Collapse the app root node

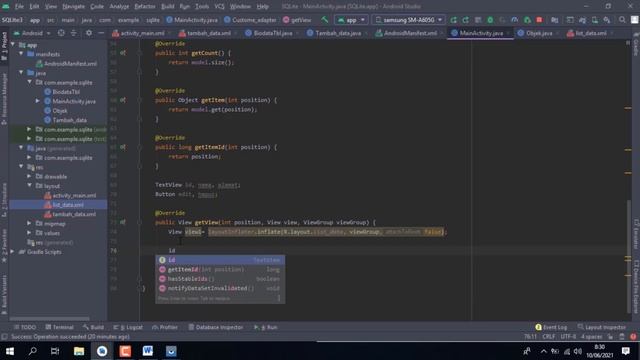click(13, 45)
